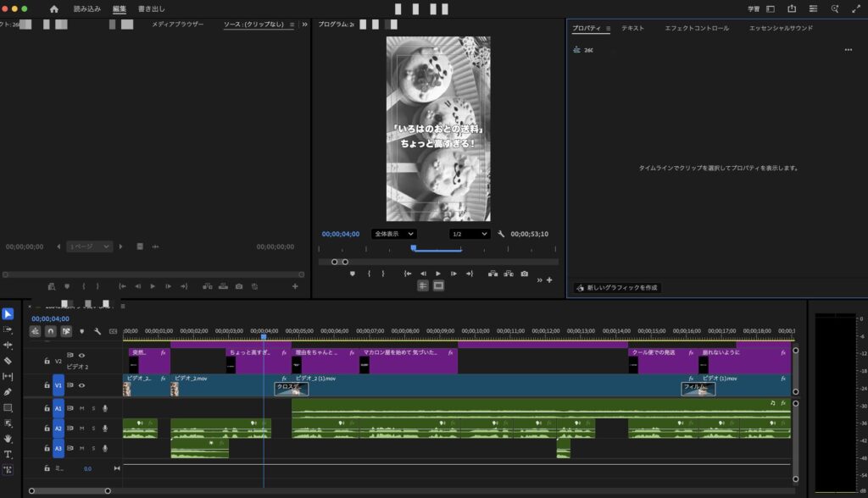Image resolution: width=868 pixels, height=498 pixels.
Task: Select the Hand tool
Action: pos(8,437)
